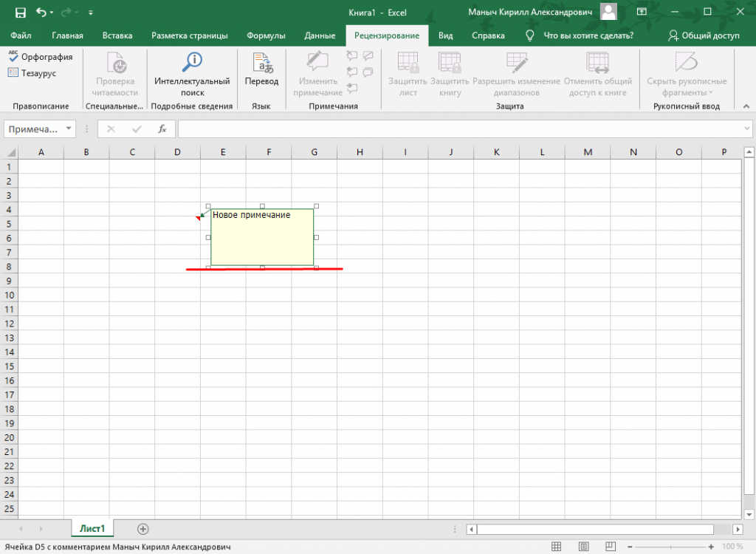Select column M header

pyautogui.click(x=588, y=152)
